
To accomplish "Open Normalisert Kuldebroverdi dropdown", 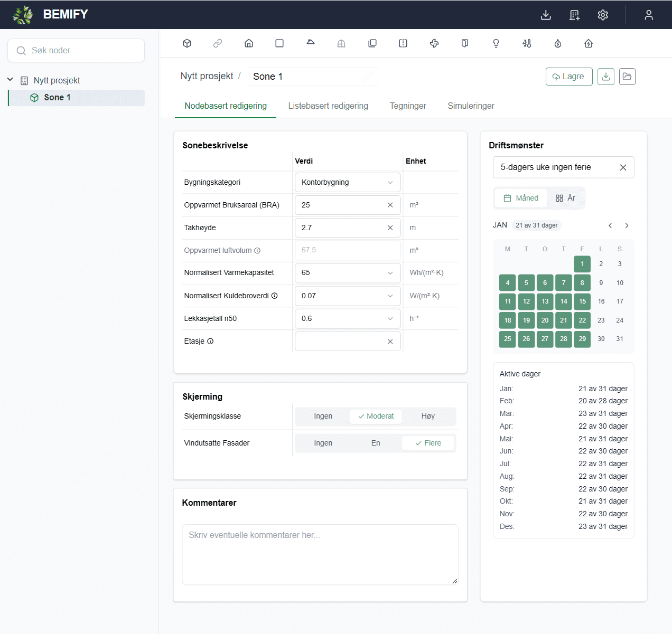I will coord(348,296).
